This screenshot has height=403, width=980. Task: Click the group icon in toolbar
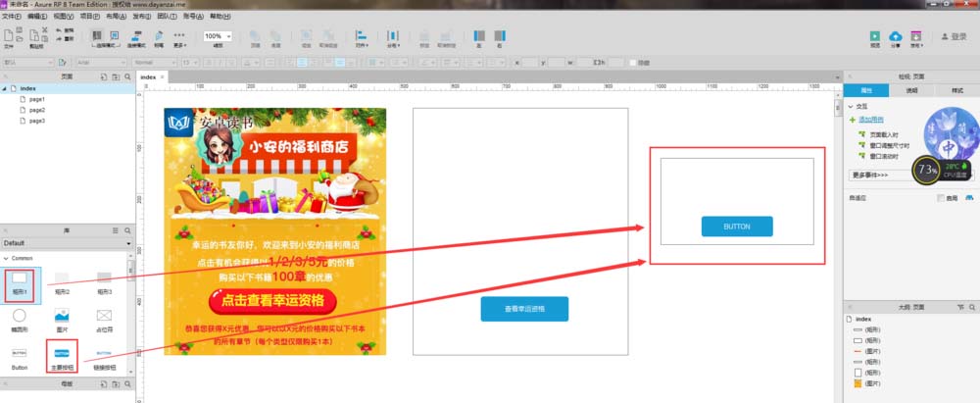pos(306,35)
